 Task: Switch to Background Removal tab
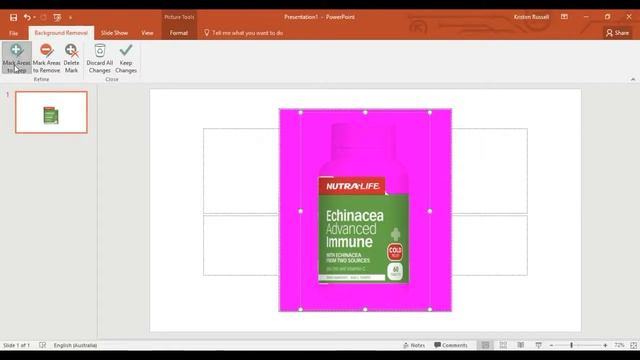[61, 33]
